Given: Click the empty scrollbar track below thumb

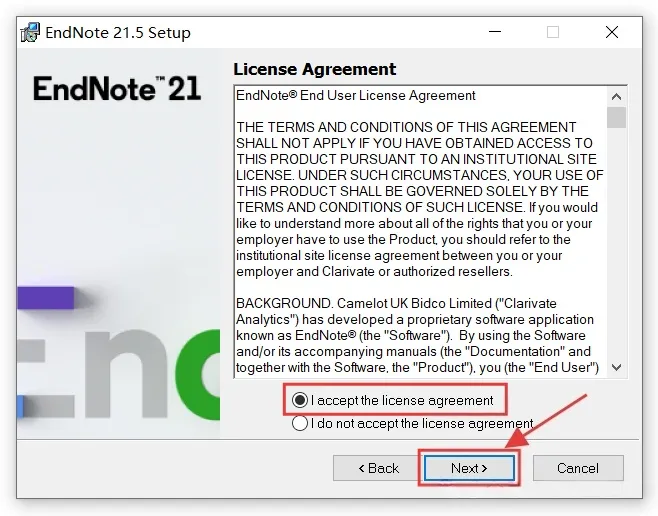Looking at the screenshot, I should click(616, 242).
